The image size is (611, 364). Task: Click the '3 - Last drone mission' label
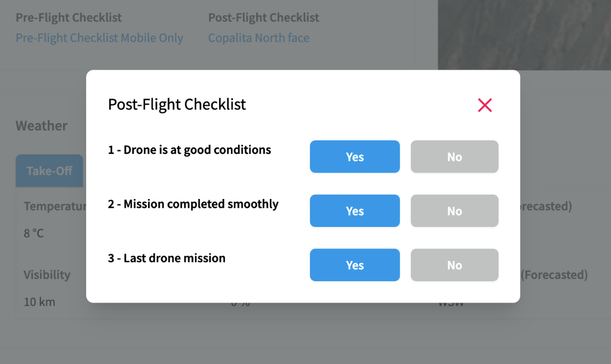tap(167, 258)
